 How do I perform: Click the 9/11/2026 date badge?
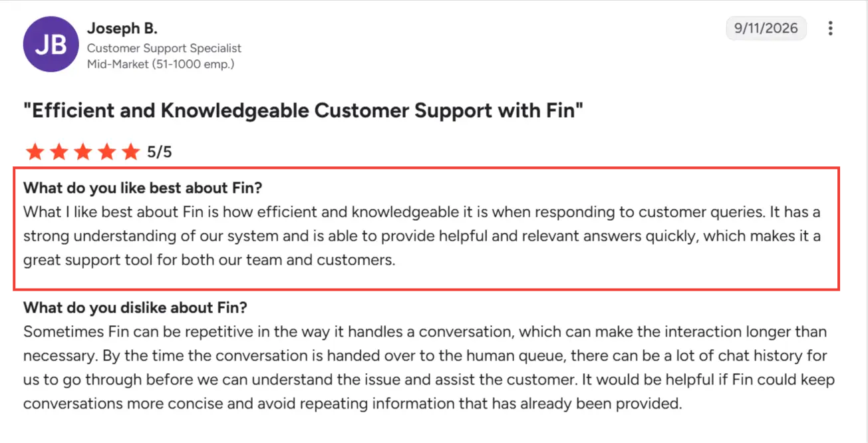[766, 29]
